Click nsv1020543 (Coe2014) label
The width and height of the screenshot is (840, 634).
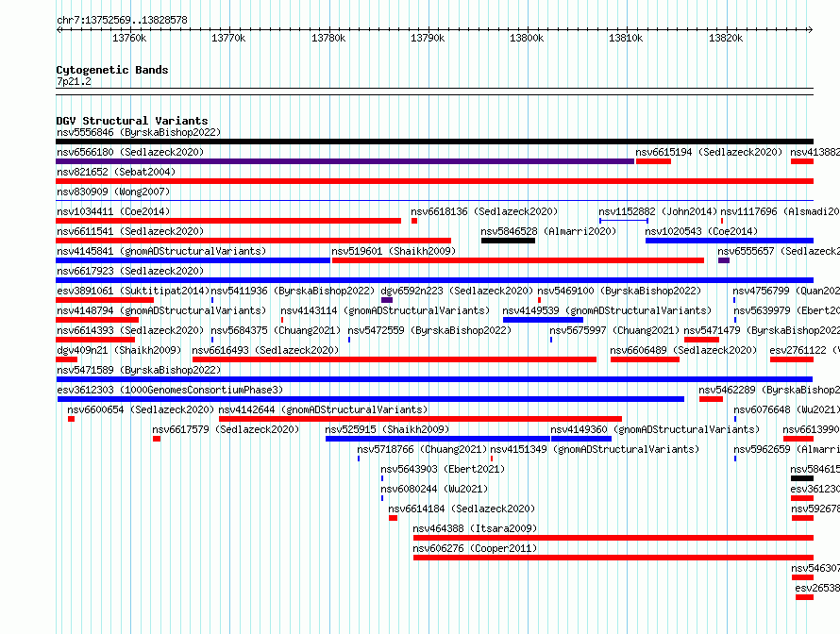(x=701, y=231)
